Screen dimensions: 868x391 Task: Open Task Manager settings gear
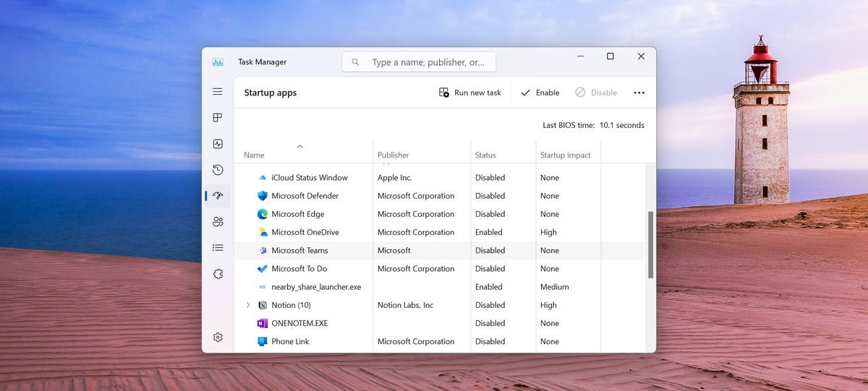tap(218, 338)
